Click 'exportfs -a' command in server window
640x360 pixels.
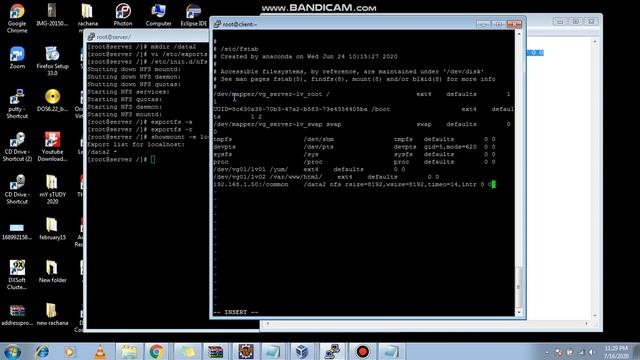171,122
